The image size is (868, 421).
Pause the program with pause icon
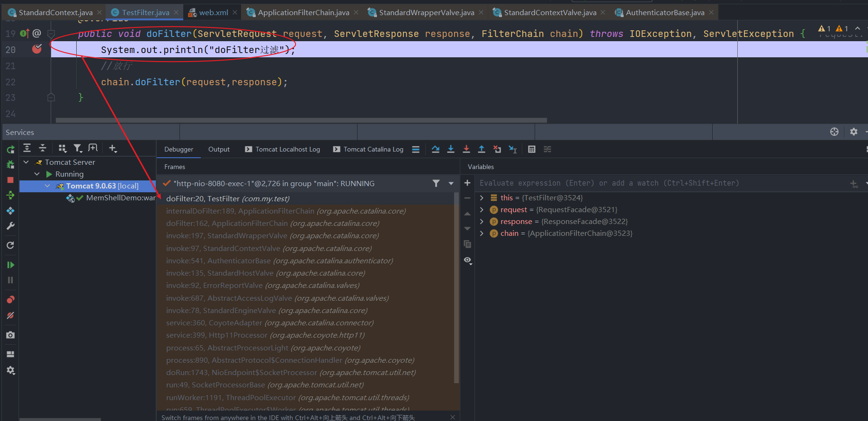click(x=10, y=280)
